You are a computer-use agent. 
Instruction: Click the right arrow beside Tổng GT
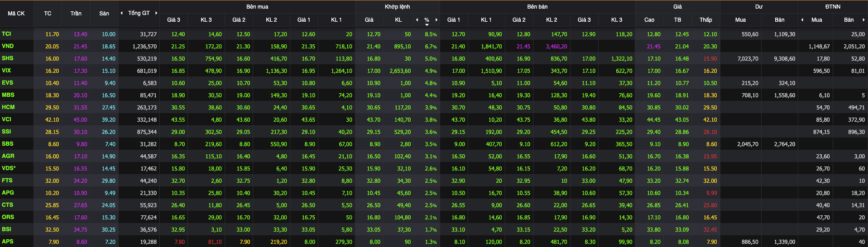pos(156,13)
